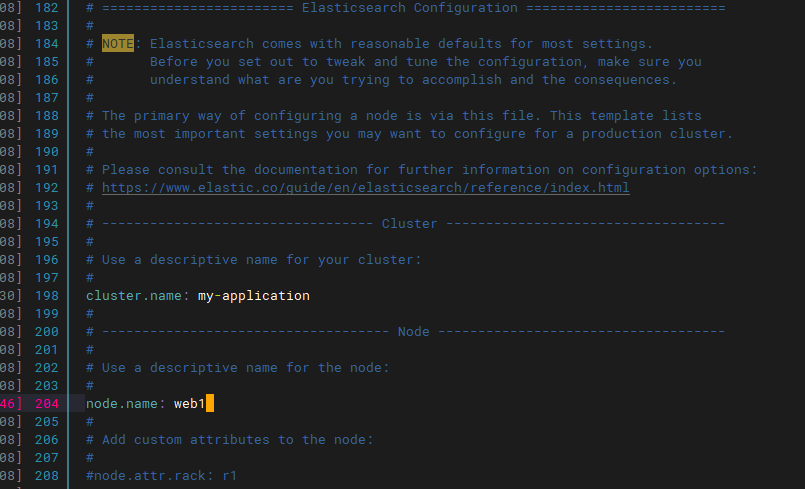Screen dimensions: 805x489
Task: Click the 'web1' node name value
Action: (x=189, y=403)
